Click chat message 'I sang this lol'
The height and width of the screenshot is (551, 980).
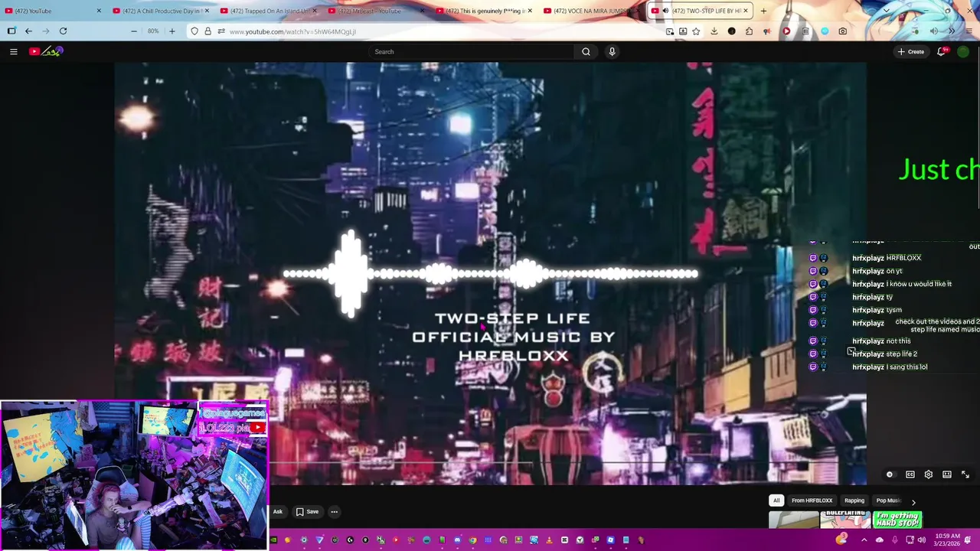(906, 367)
